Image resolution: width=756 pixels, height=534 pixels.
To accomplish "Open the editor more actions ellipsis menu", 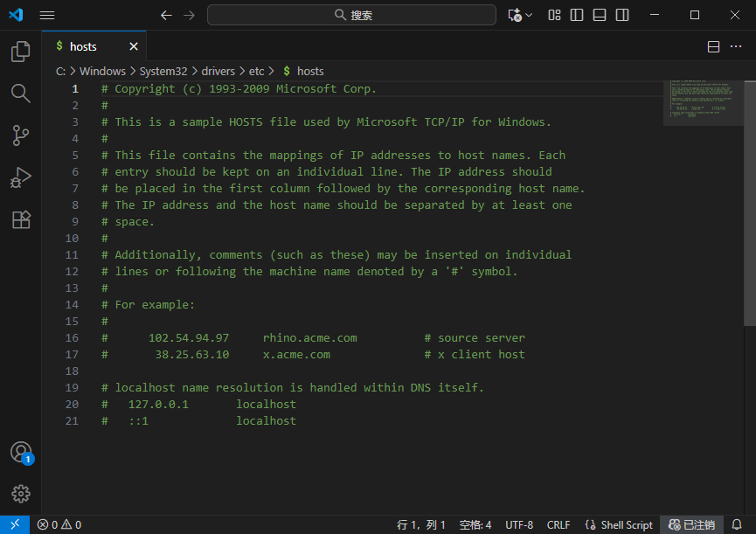I will pyautogui.click(x=737, y=46).
